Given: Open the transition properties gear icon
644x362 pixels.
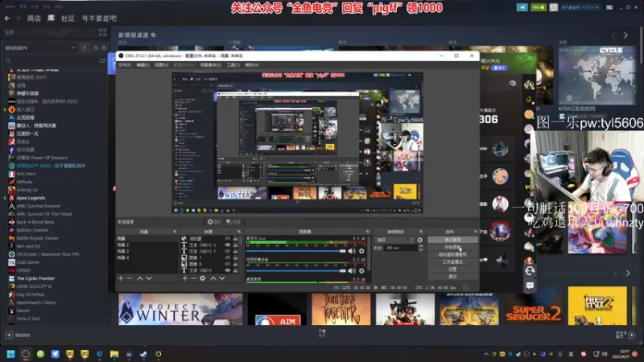Looking at the screenshot, I should pyautogui.click(x=419, y=240).
